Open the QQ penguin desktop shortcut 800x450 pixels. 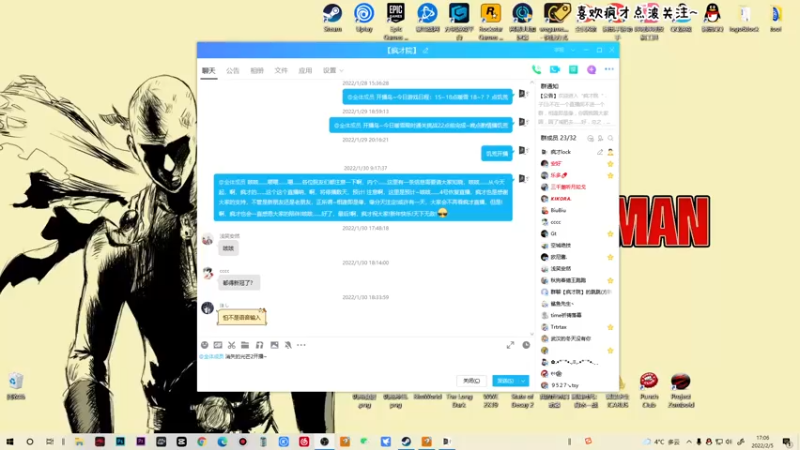point(712,18)
